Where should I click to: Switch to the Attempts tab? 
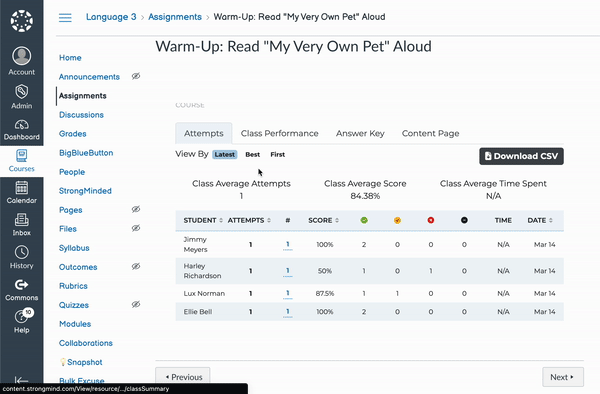(x=204, y=134)
